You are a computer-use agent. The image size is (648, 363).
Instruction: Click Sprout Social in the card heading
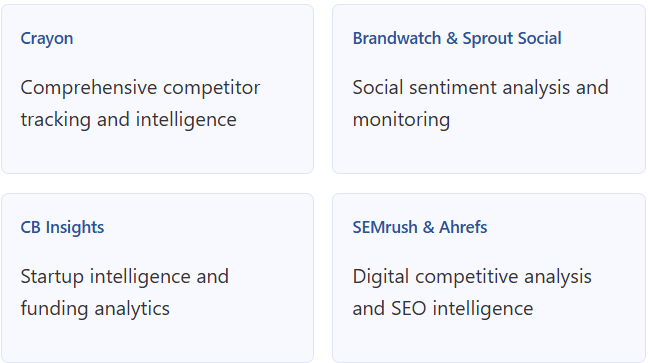click(x=512, y=38)
